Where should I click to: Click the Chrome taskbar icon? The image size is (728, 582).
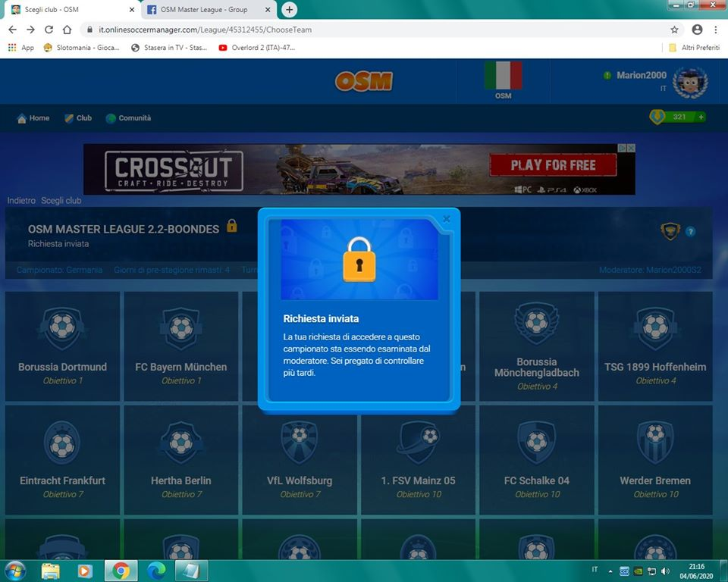coord(121,571)
